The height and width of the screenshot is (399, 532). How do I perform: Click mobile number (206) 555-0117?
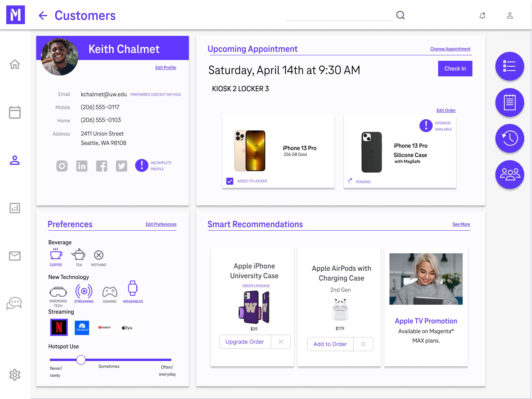(100, 107)
